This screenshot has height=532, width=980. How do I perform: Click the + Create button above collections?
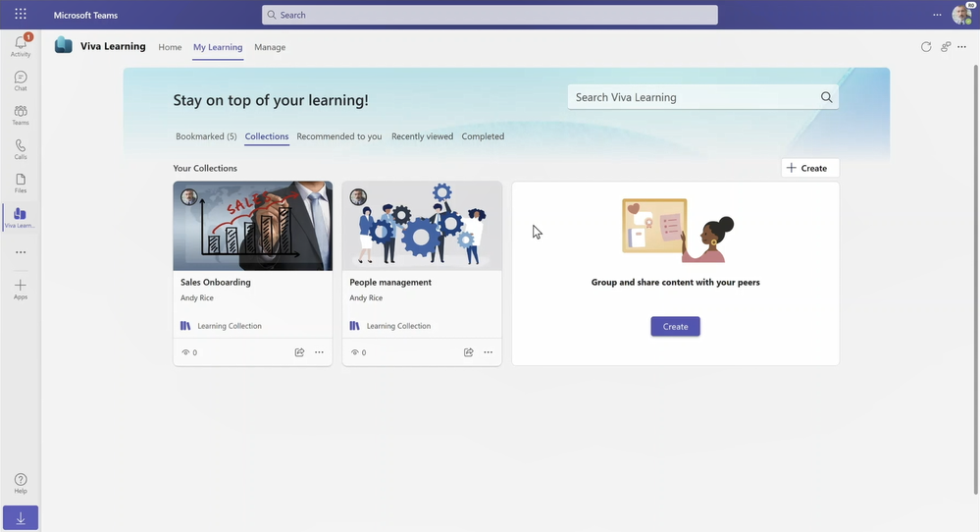tap(810, 168)
